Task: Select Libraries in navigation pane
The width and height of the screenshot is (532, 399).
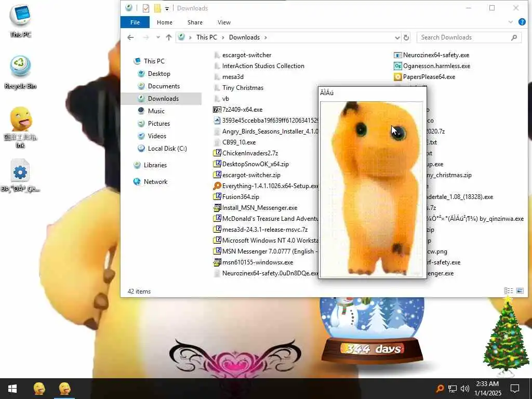Action: (x=155, y=165)
